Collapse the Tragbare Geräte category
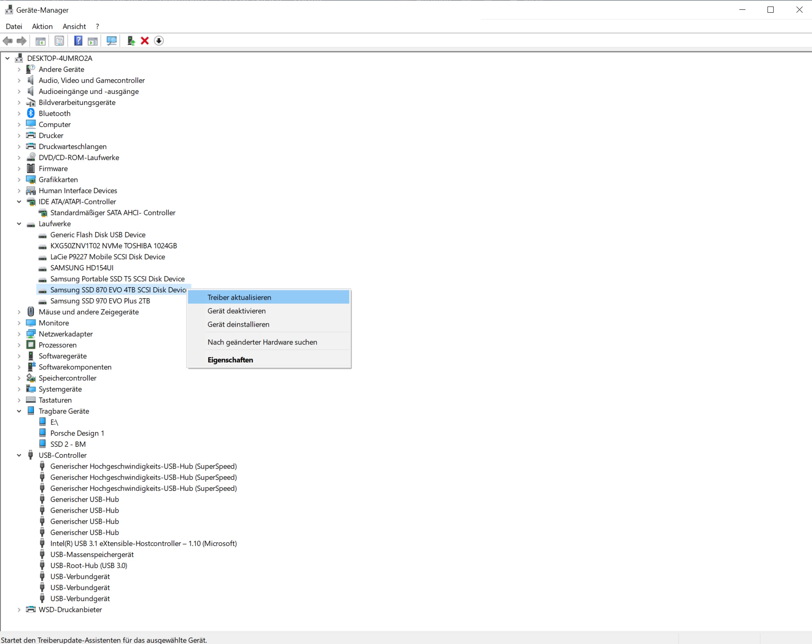Image resolution: width=812 pixels, height=644 pixels. point(19,411)
